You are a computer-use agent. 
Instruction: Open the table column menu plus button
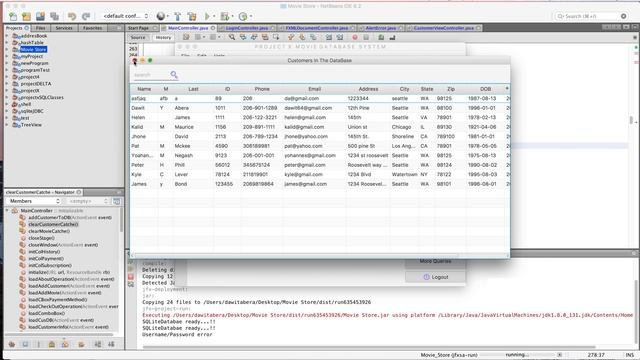coord(507,89)
